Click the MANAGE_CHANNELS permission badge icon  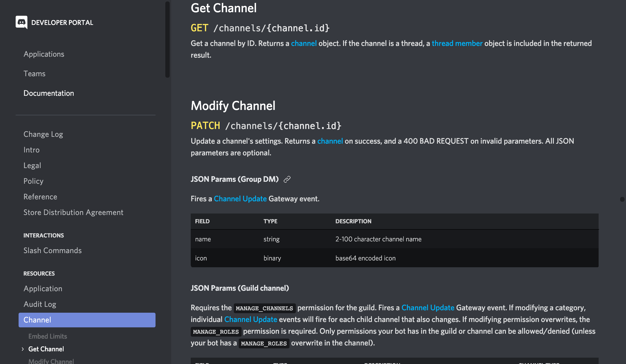pos(264,308)
